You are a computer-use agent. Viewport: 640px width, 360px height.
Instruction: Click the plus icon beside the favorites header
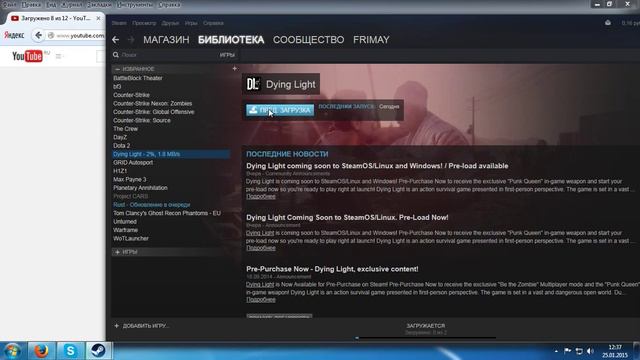[x=234, y=69]
